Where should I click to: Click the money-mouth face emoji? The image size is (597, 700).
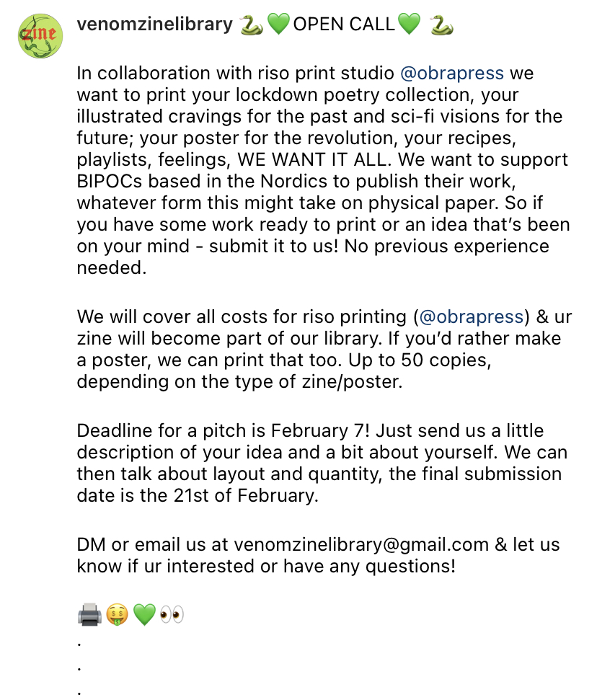point(117,615)
